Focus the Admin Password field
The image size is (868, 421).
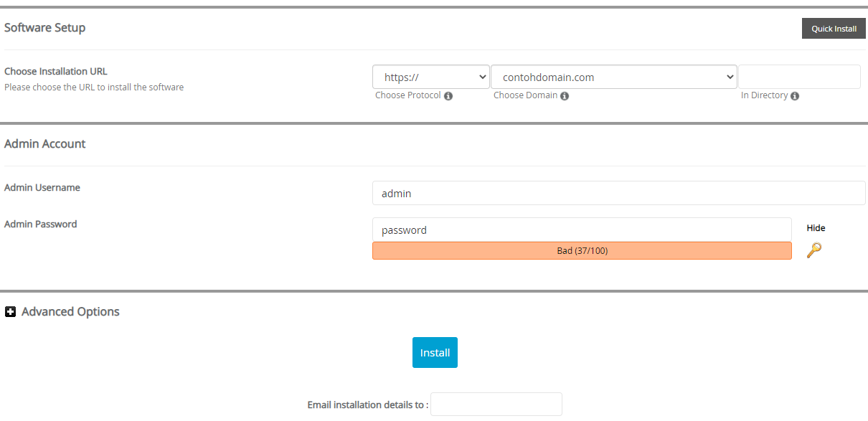click(x=581, y=230)
